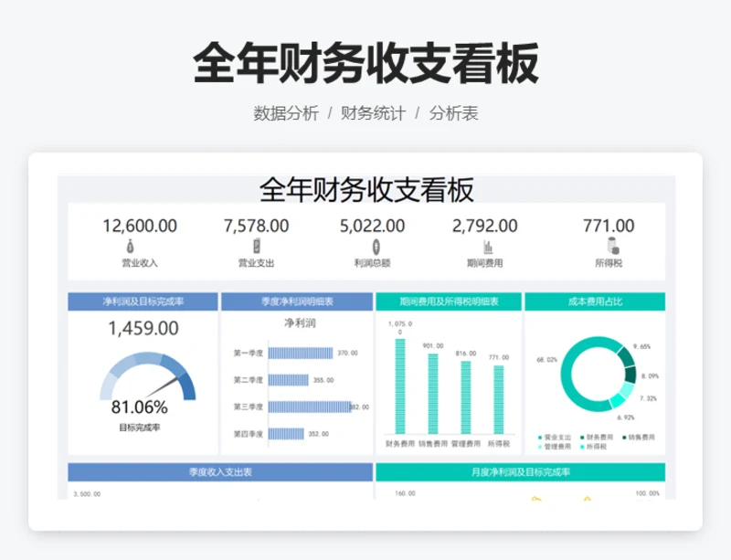Click the 第一季度 bar in net profit chart
Screen dimensions: 731x560
301,353
